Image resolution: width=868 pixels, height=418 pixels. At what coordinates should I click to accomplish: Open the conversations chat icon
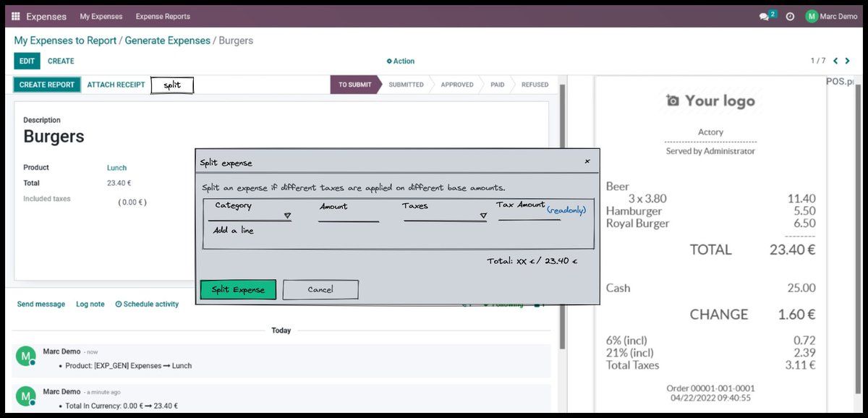(765, 16)
